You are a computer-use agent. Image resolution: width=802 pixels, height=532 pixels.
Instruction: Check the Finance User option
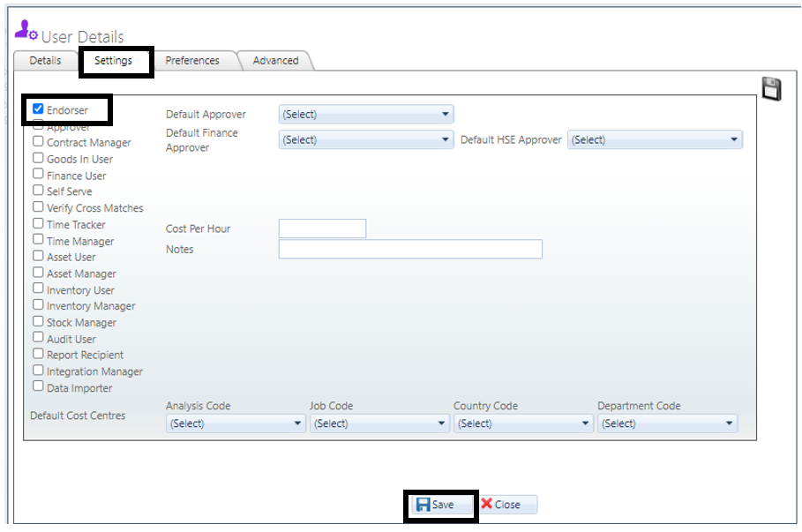pyautogui.click(x=38, y=174)
